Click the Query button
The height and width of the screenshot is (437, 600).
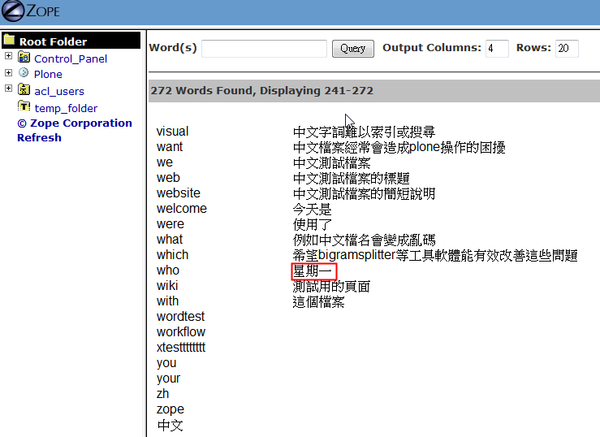click(353, 49)
